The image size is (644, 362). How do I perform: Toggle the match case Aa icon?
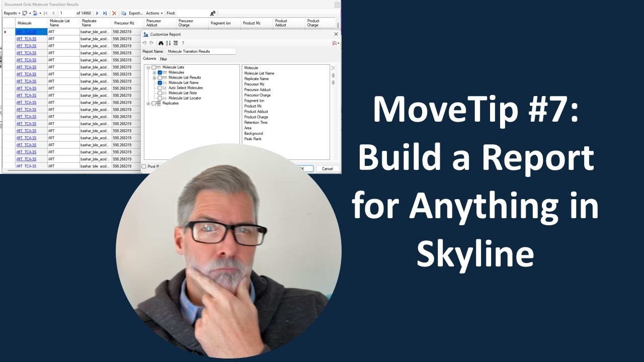click(213, 13)
